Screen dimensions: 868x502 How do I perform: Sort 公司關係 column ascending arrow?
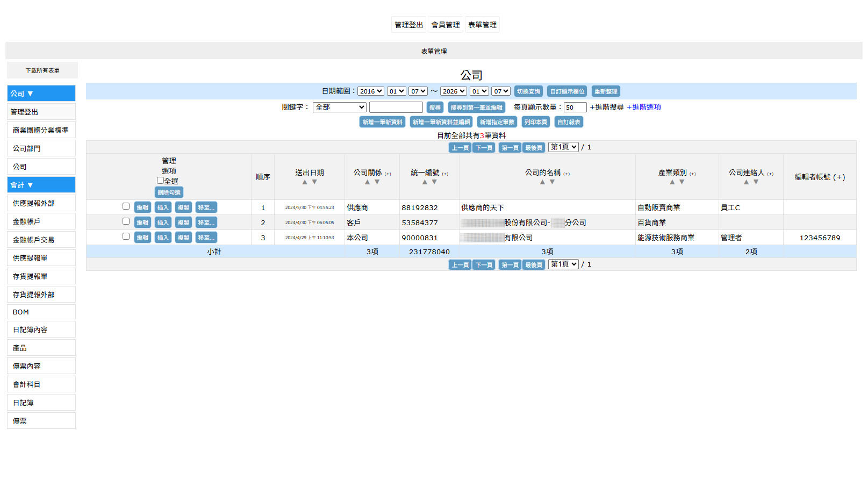(368, 182)
